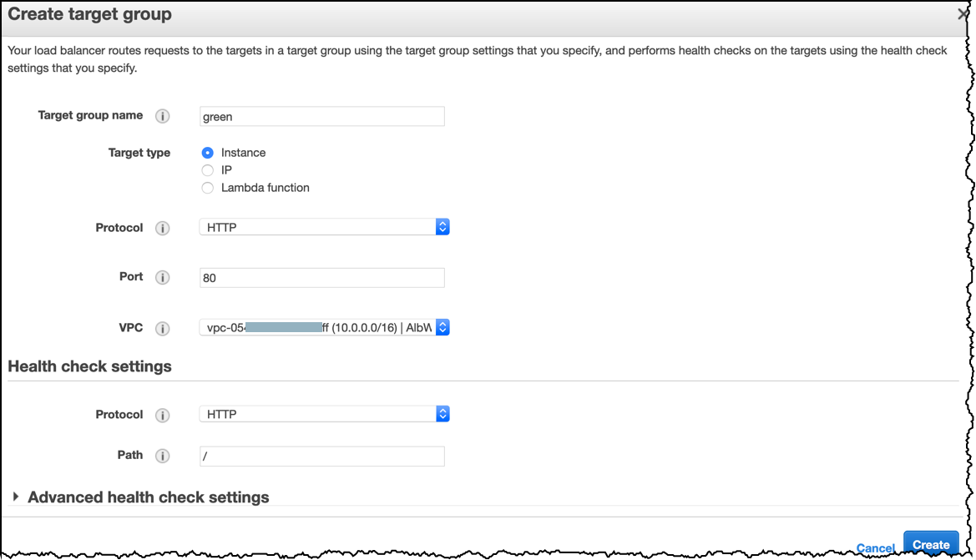Choose IP as target type
Screen dimensions: 976x560
click(207, 170)
